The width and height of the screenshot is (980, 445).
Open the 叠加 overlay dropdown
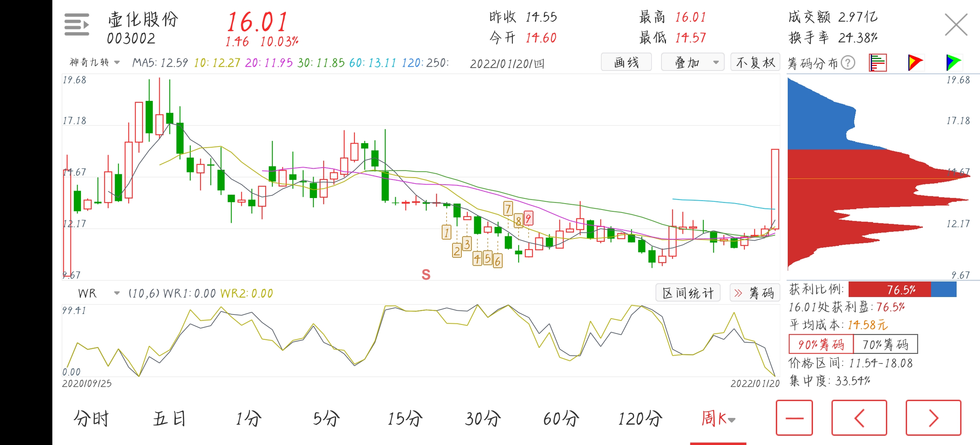pos(692,62)
